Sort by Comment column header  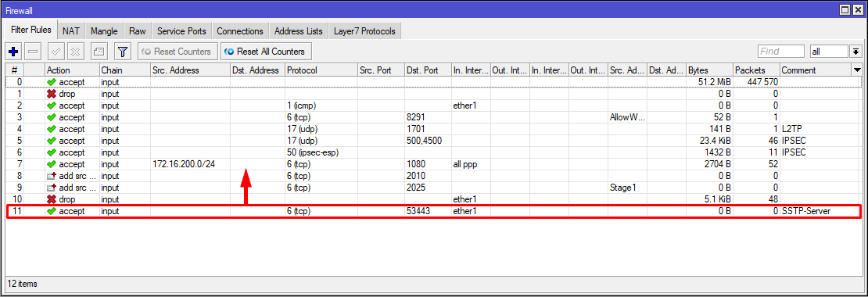[816, 70]
